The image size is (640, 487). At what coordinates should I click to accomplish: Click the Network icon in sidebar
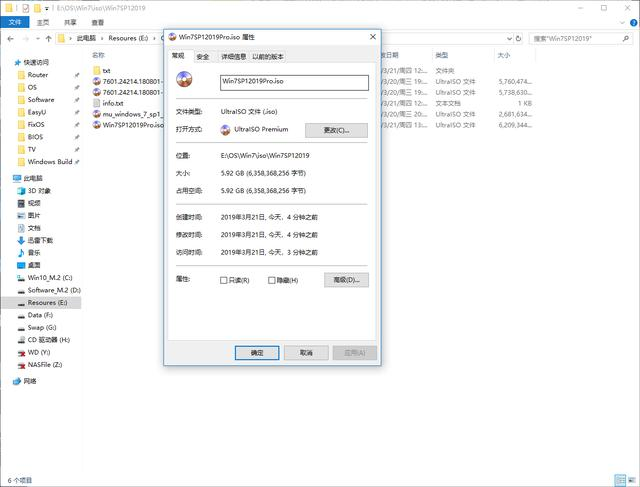(17, 381)
